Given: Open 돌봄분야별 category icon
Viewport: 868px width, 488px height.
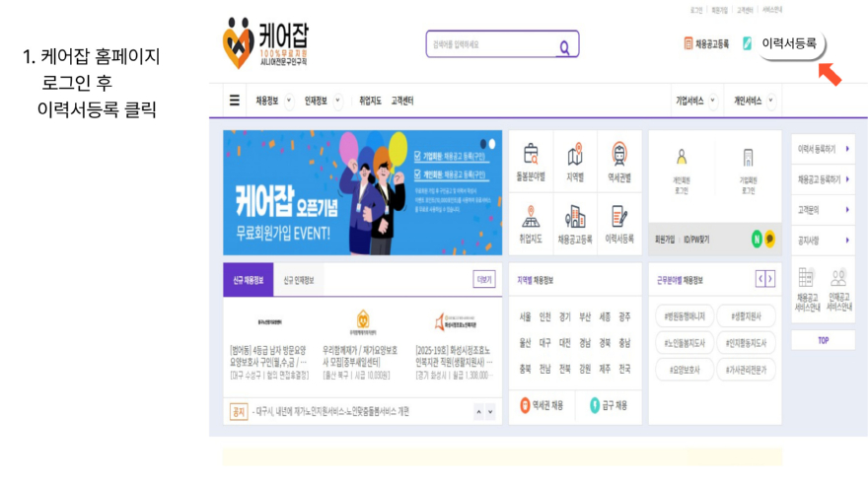Looking at the screenshot, I should point(531,161).
